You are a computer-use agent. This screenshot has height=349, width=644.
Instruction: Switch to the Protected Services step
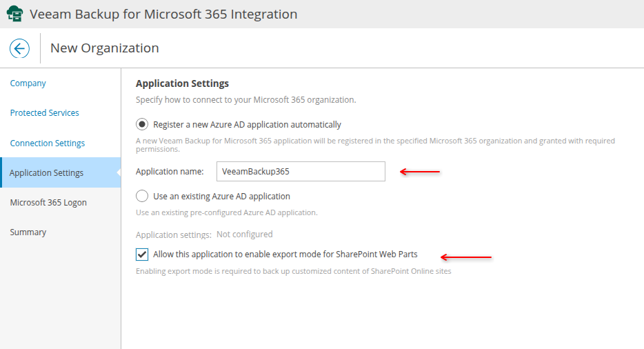tap(45, 113)
